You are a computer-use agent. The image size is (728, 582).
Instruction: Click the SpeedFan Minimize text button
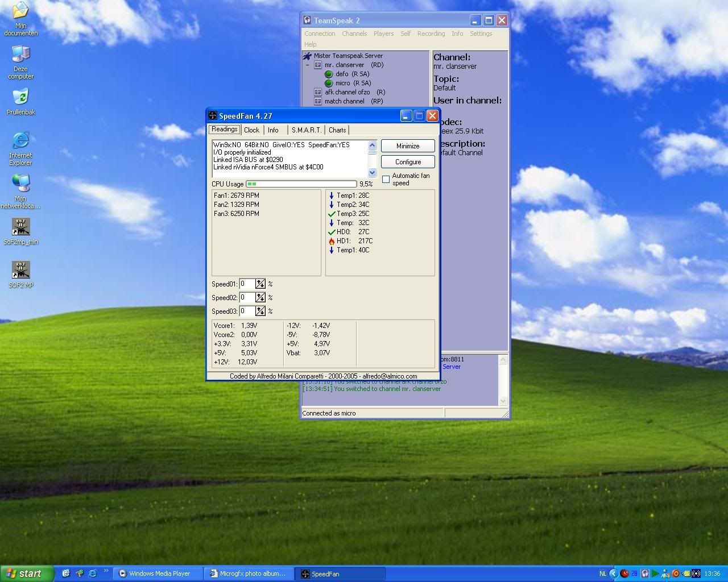408,146
